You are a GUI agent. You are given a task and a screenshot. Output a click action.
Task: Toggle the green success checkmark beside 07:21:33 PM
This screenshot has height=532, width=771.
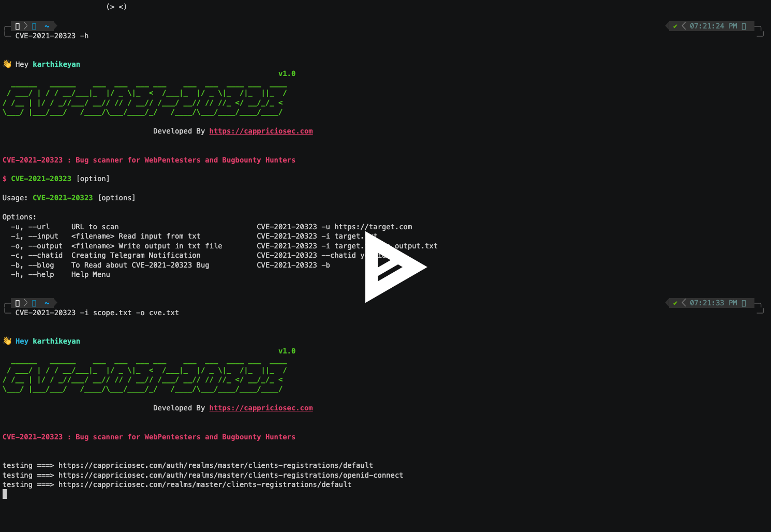pyautogui.click(x=675, y=303)
